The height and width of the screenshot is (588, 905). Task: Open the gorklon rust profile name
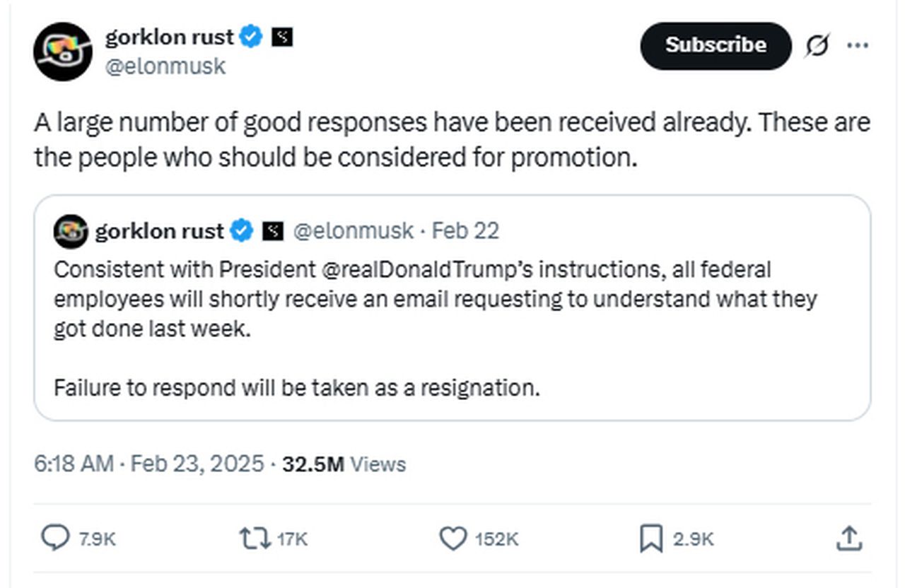pos(170,37)
